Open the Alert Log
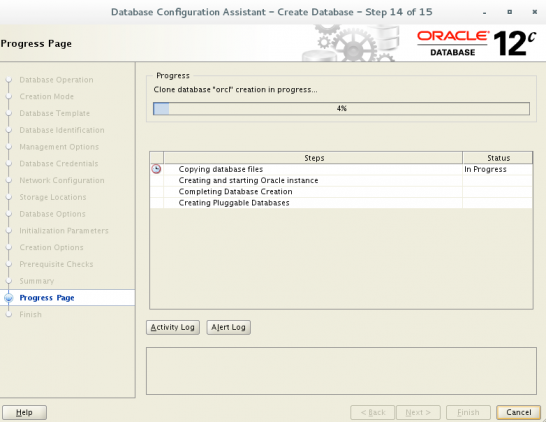This screenshot has height=422, width=546. 228,327
